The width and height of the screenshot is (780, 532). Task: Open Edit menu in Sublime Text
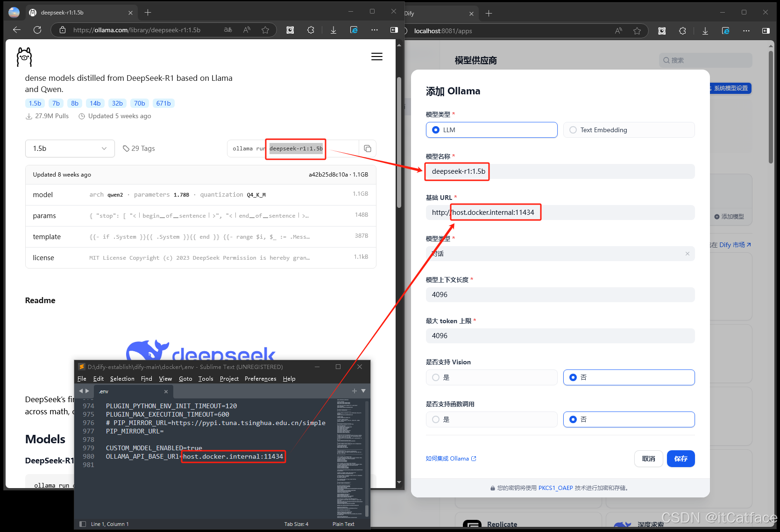click(x=99, y=379)
